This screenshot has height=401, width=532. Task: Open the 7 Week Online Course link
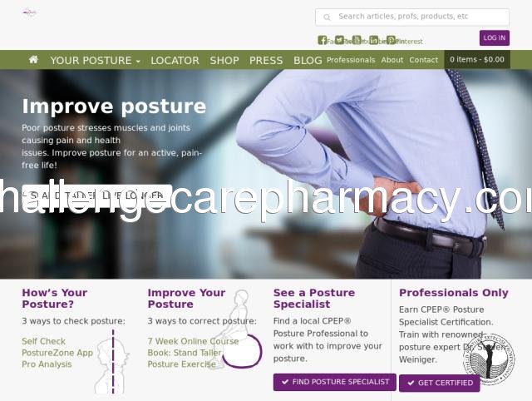coord(193,341)
